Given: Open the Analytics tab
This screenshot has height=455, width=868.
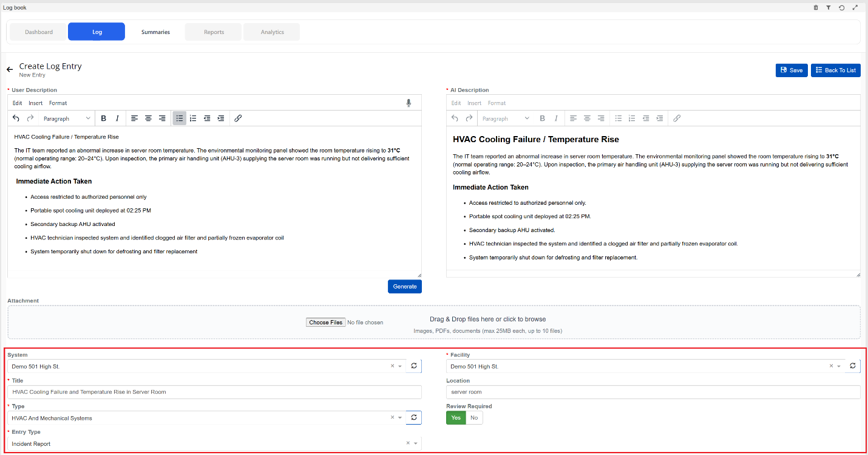Looking at the screenshot, I should (271, 32).
